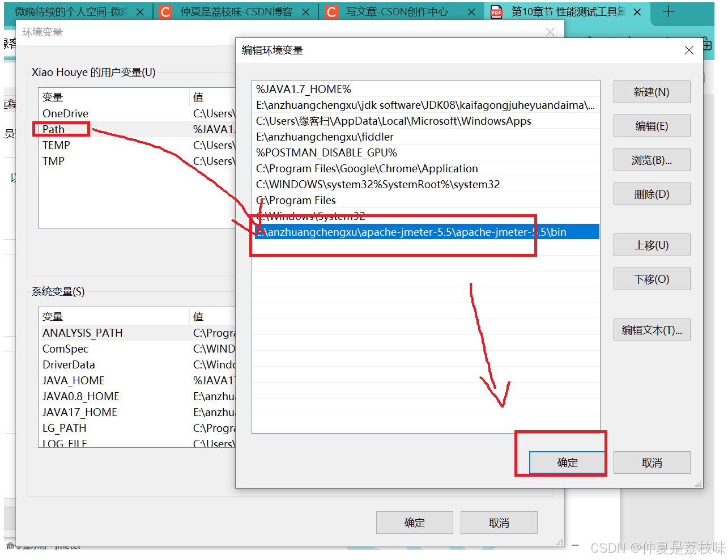Image resolution: width=728 pixels, height=560 pixels.
Task: Click 确定 in 环境变量 window
Action: click(x=414, y=523)
